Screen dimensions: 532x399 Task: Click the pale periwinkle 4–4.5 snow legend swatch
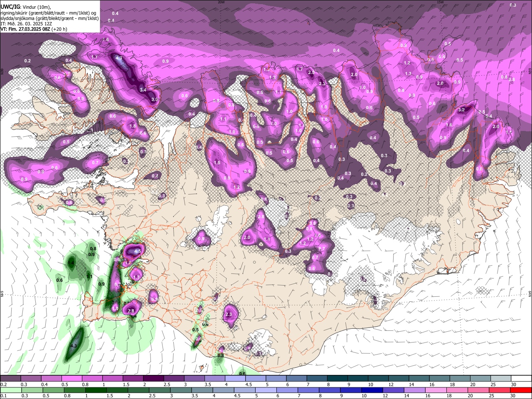coord(235,379)
